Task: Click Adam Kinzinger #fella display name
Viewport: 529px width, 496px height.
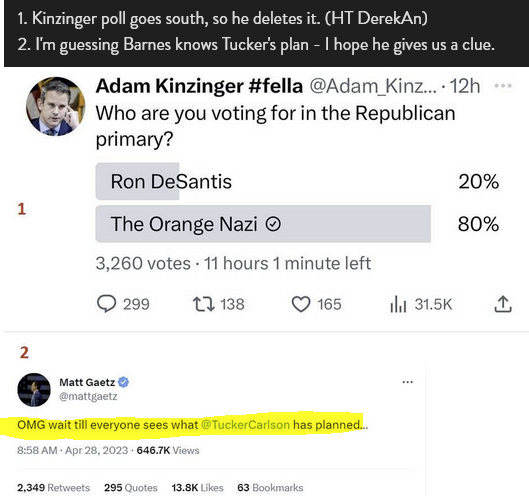Action: 199,86
